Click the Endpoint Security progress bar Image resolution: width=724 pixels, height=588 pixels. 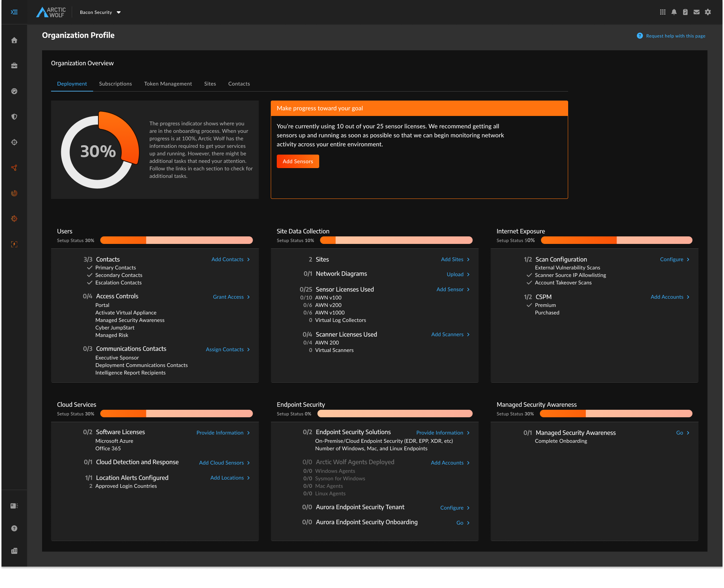coord(395,414)
